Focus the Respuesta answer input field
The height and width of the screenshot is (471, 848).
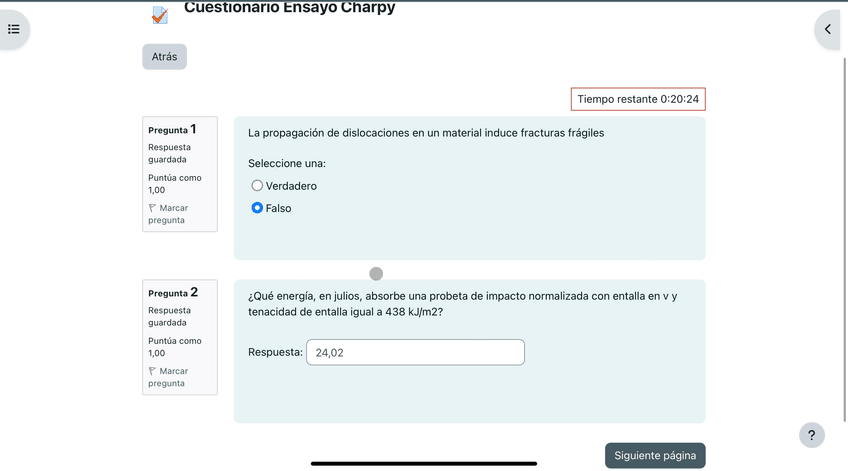pos(415,352)
